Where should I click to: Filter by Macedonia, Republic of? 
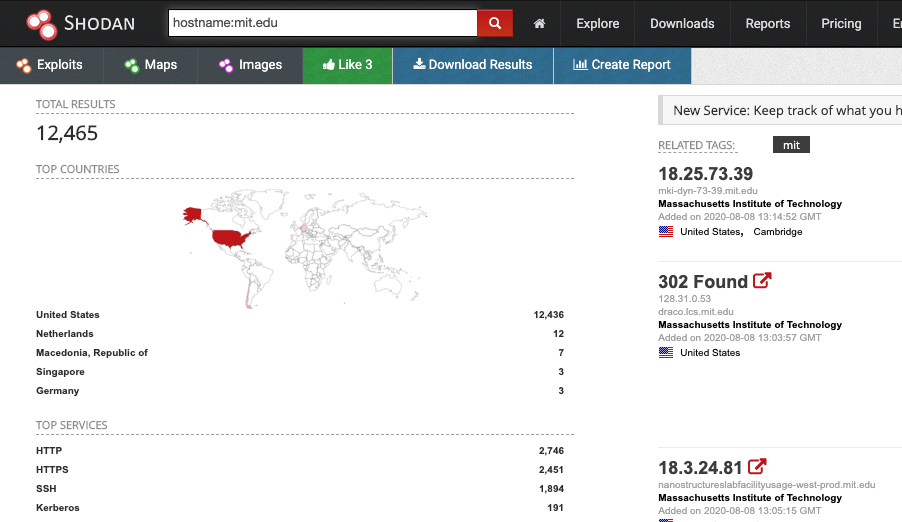pyautogui.click(x=92, y=353)
